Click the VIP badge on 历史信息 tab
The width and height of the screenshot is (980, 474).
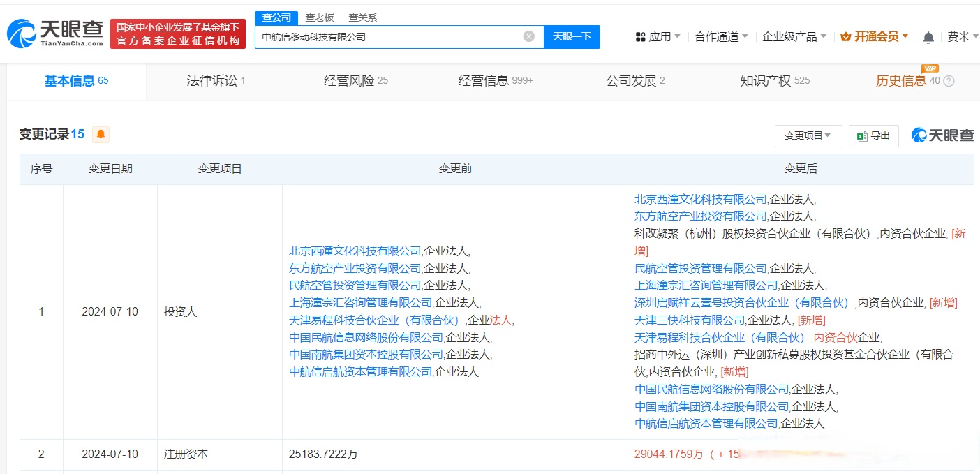(x=931, y=68)
